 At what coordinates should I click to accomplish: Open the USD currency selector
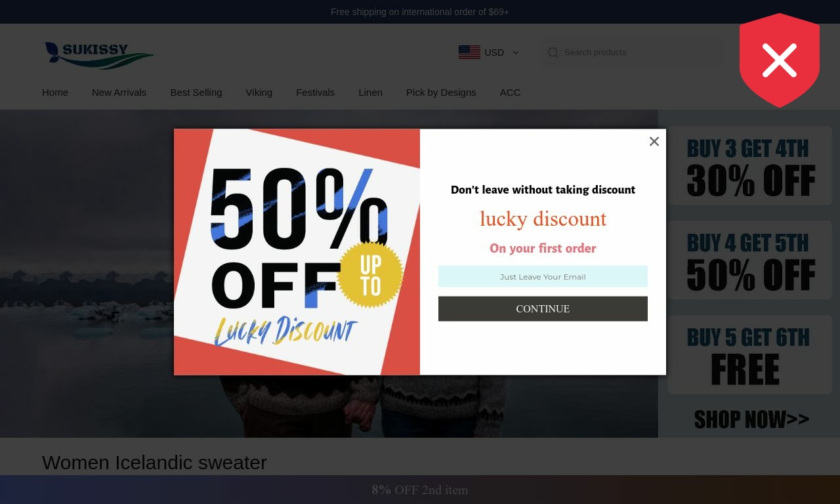point(489,52)
